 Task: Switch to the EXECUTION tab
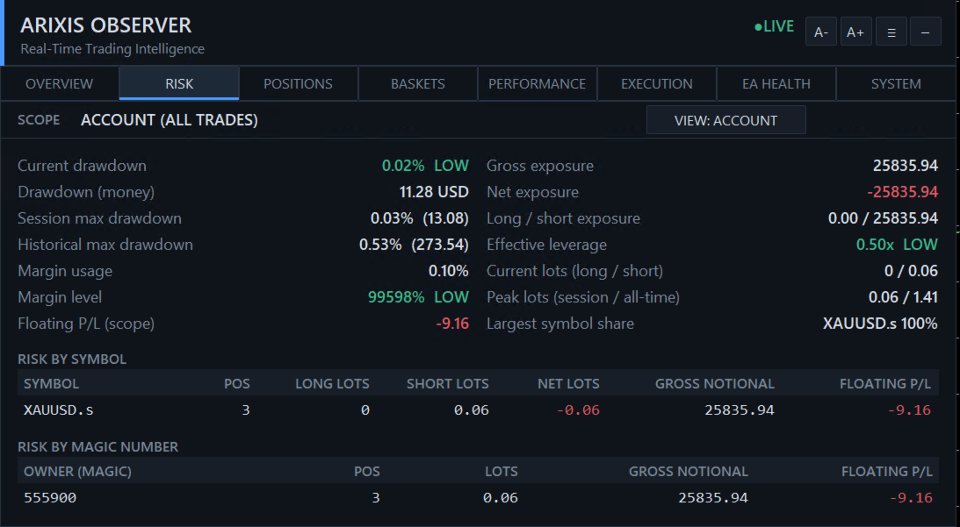pyautogui.click(x=656, y=84)
